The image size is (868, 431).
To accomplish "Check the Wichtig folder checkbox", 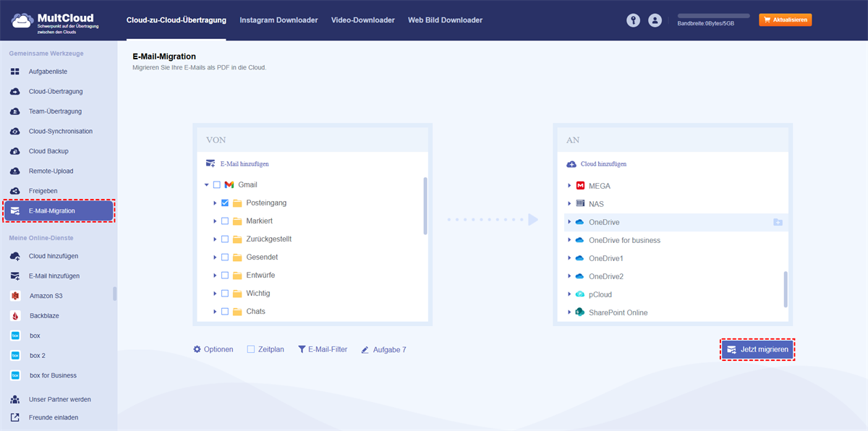I will pos(225,294).
